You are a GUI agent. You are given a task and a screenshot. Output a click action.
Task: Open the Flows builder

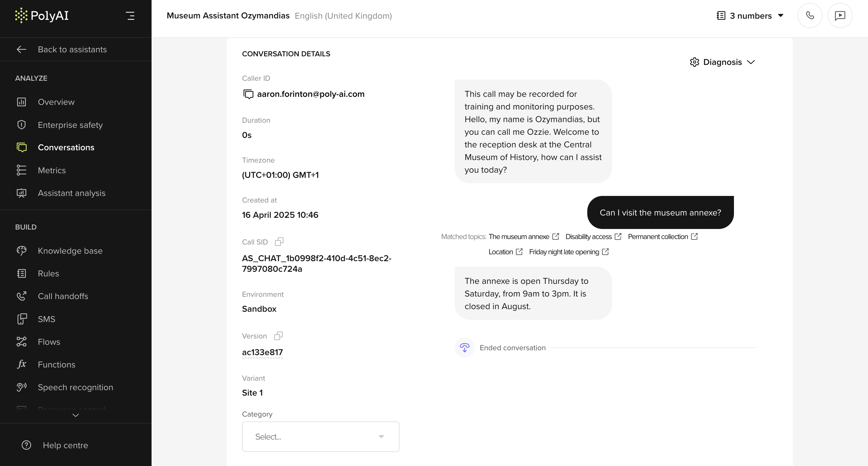[x=49, y=342]
